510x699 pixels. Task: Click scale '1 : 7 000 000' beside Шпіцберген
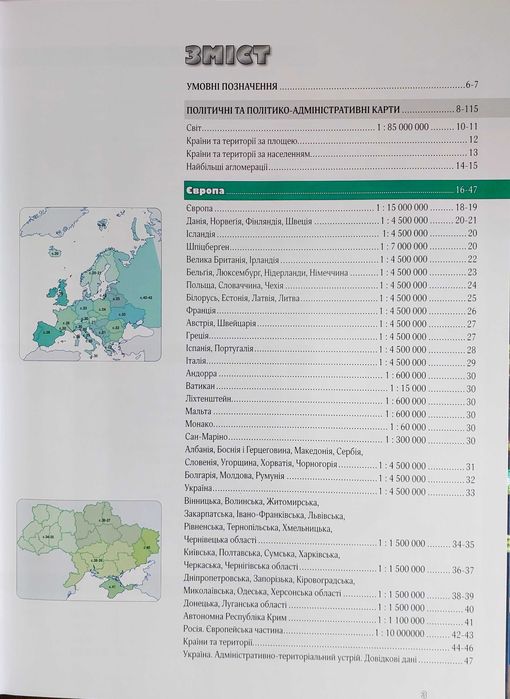click(x=403, y=247)
